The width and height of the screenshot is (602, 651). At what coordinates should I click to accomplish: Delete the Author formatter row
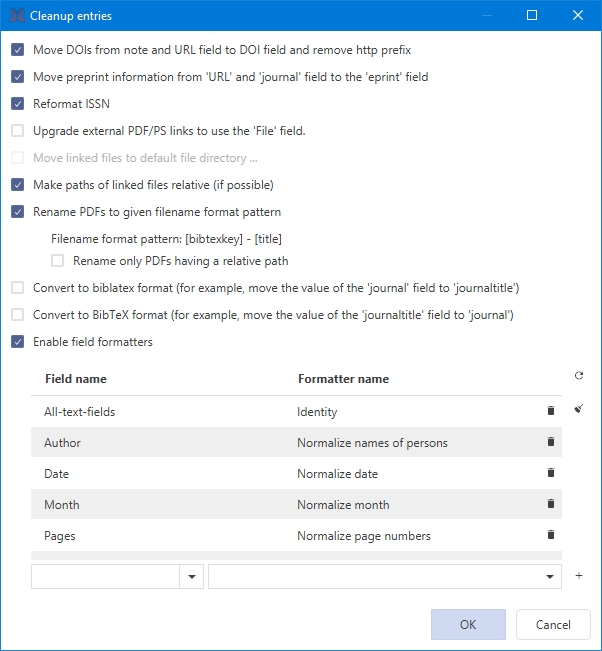(550, 442)
